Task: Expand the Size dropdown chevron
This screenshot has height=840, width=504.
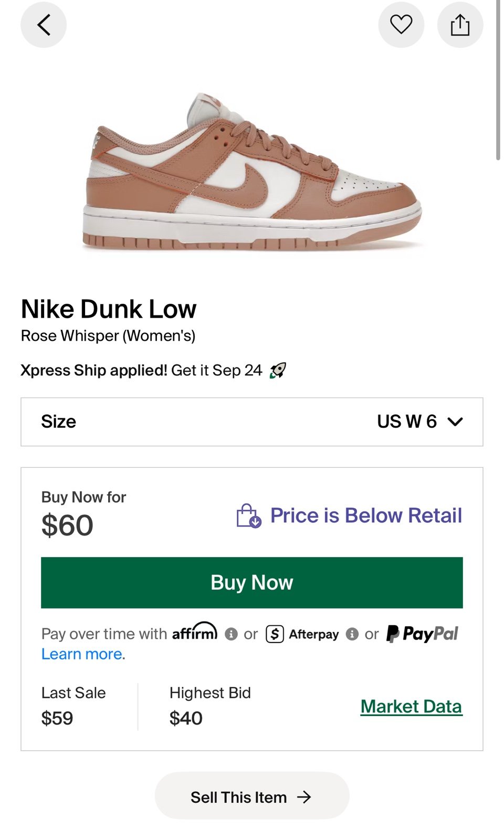Action: 456,421
